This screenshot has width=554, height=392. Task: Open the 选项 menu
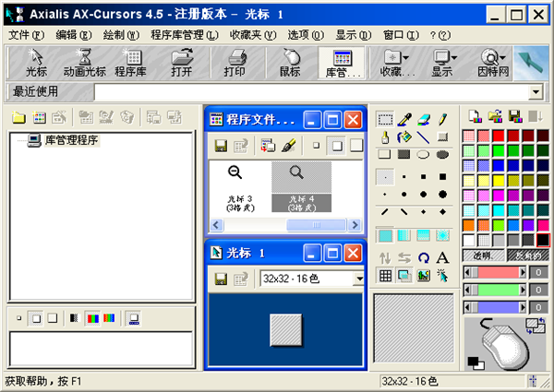click(306, 35)
